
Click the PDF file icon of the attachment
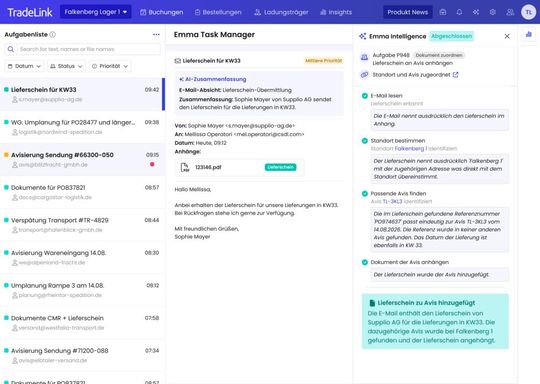click(185, 167)
